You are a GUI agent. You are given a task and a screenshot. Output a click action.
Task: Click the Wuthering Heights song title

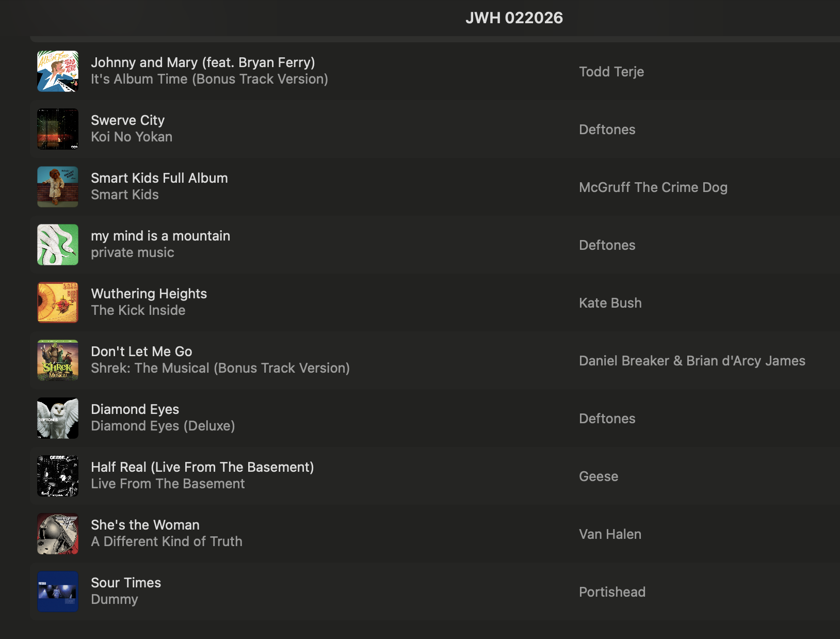149,294
